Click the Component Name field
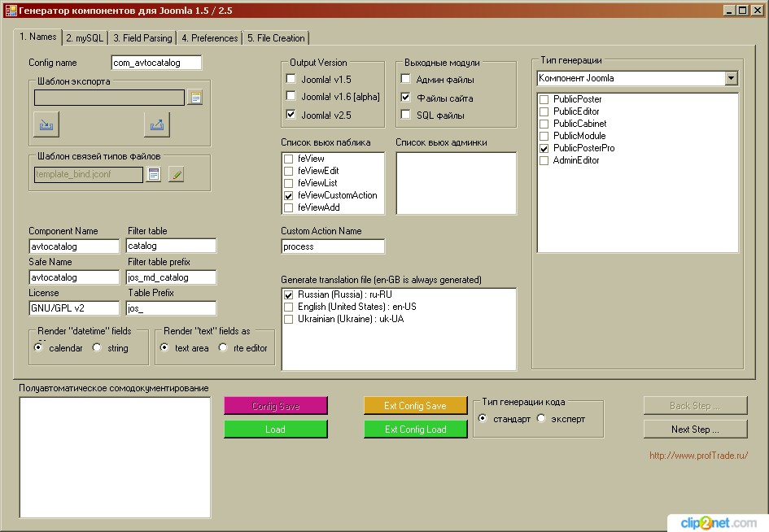 tap(74, 246)
